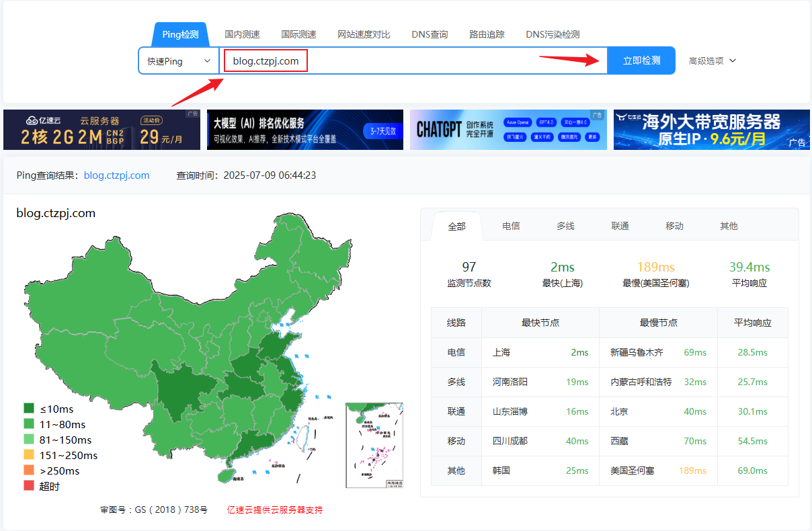
Task: Filter results by 联通 tab
Action: (620, 226)
